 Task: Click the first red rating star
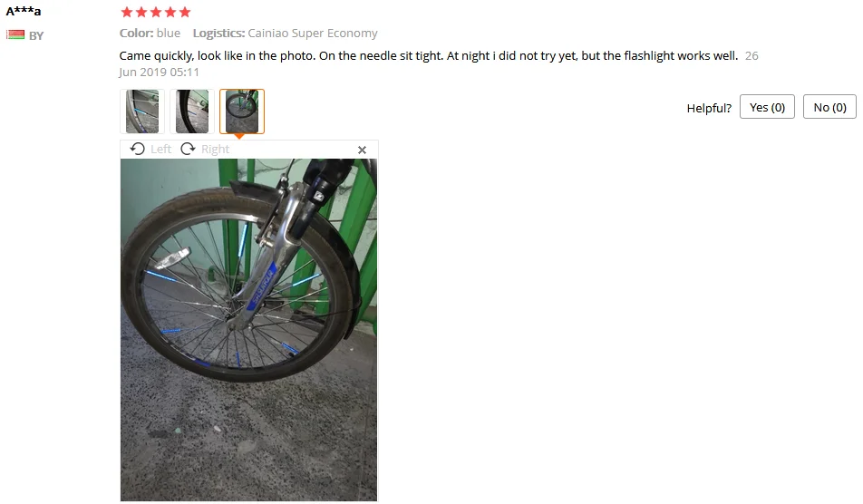(x=127, y=12)
